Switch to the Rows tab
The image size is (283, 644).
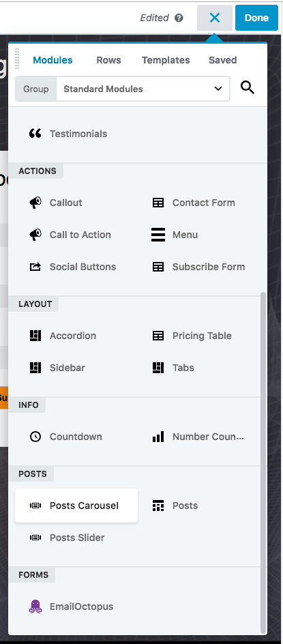click(x=108, y=60)
